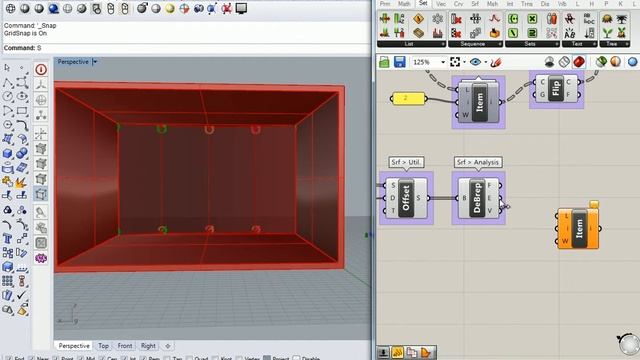This screenshot has width=640, height=360.
Task: Select the Box solid tool
Action: [x=7, y=153]
